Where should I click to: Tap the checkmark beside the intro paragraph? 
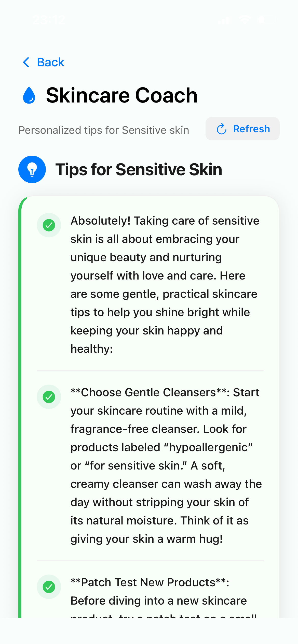[x=49, y=225]
